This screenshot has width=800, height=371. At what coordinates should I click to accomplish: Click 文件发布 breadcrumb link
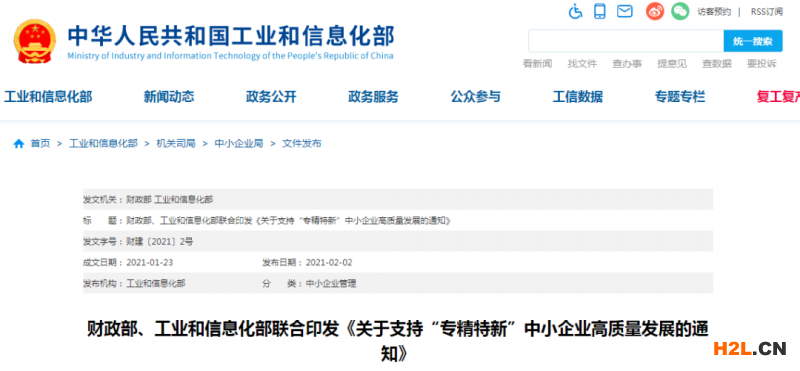[x=302, y=144]
